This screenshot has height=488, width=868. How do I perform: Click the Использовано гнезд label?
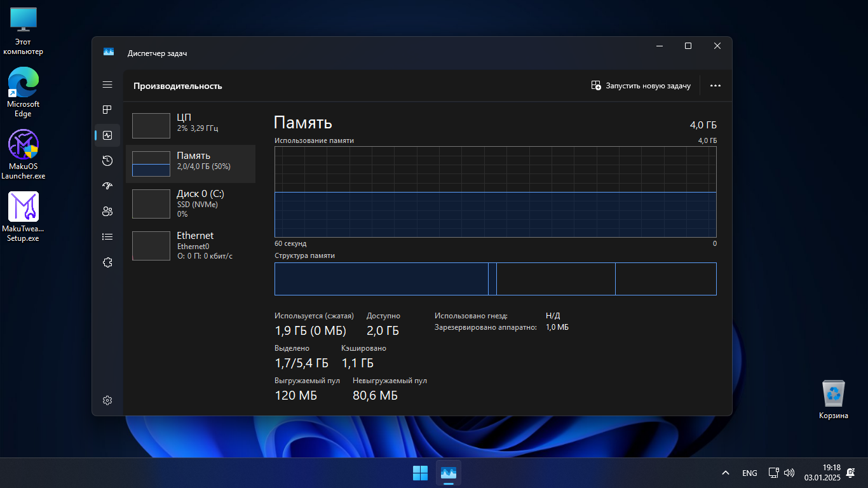(x=471, y=315)
